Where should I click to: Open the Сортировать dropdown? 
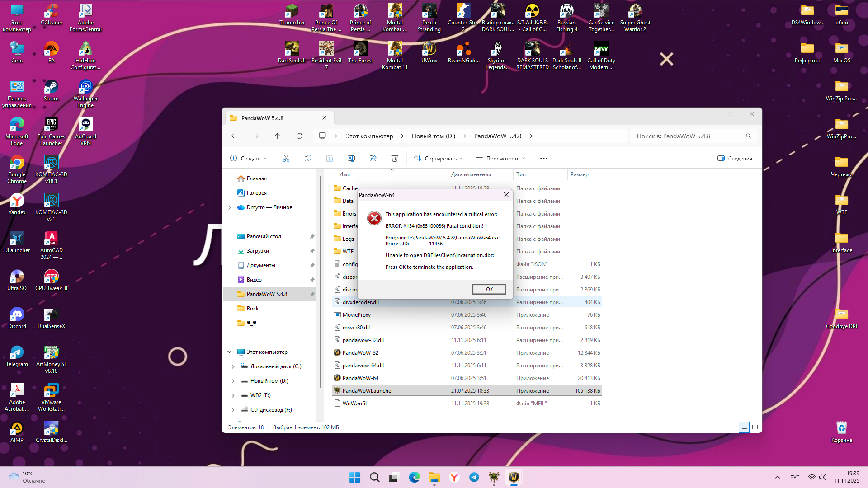point(438,159)
